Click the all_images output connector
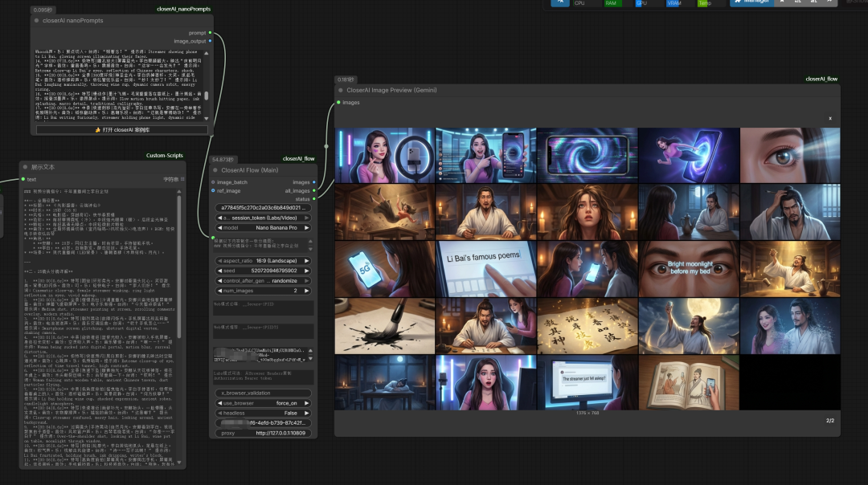This screenshot has width=868, height=485. (x=314, y=190)
